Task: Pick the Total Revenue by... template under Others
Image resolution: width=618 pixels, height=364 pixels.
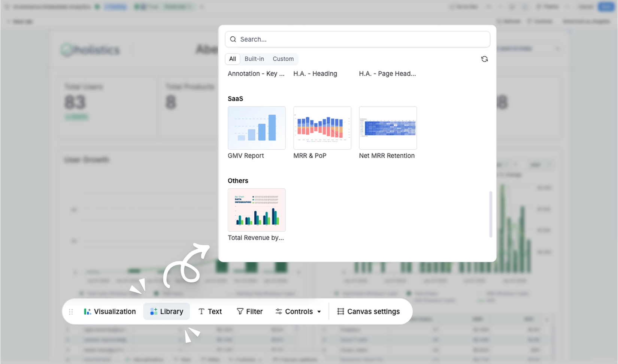Action: [257, 210]
